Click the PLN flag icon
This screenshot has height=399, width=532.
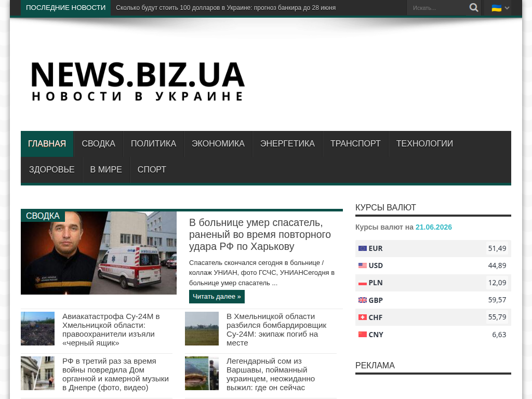pyautogui.click(x=362, y=283)
